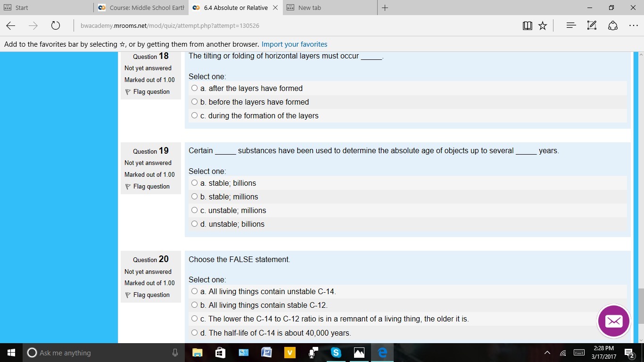This screenshot has width=644, height=362.
Task: Click 'Choose the FALSE statement.' prompt text
Action: [239, 259]
